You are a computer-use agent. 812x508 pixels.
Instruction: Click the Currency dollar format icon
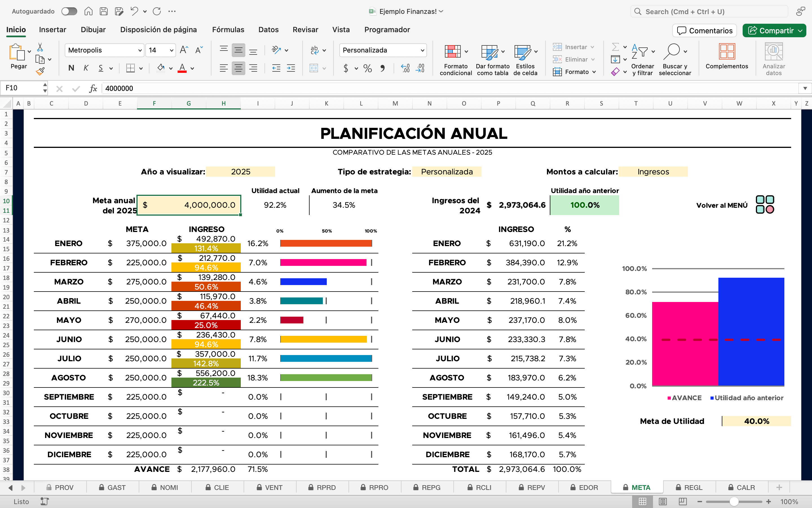(x=346, y=69)
